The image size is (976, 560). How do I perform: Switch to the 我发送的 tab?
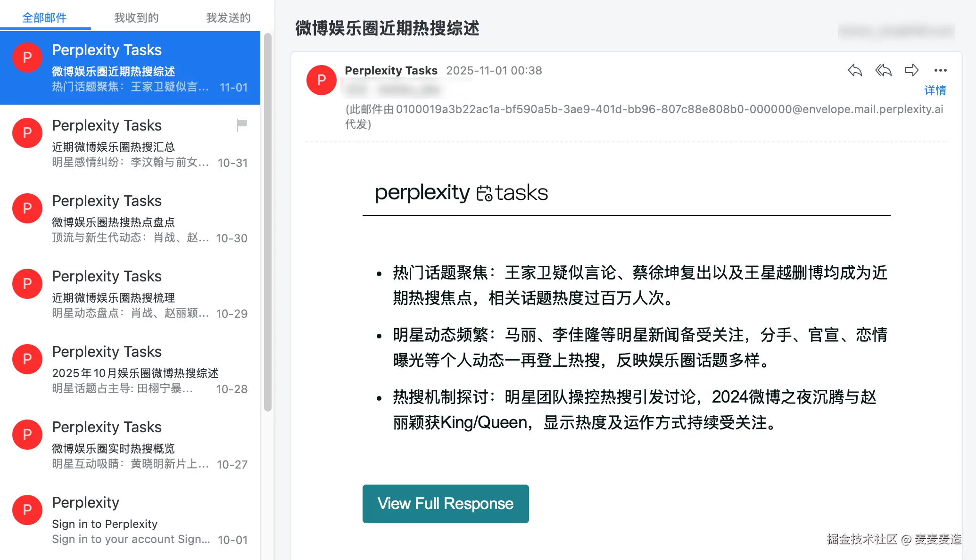[228, 18]
